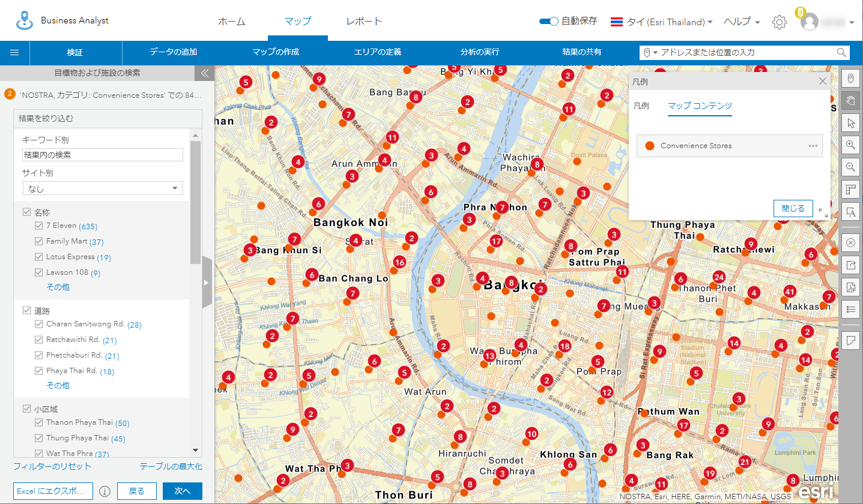Screen dimensions: 863x504
Task: Click the pin icon beside the address search
Action: click(x=647, y=53)
